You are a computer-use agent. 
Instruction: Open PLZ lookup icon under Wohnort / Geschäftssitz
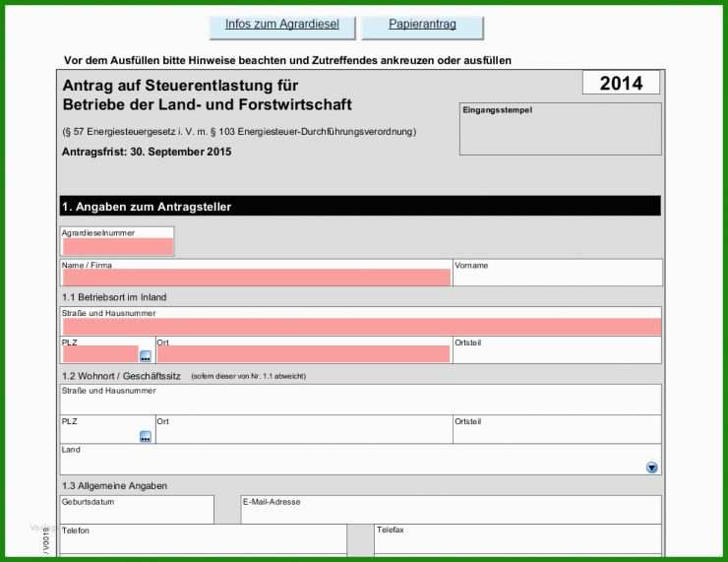coord(146,437)
